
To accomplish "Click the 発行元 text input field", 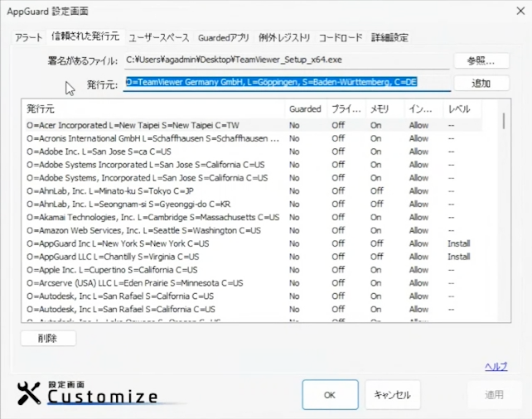I will [288, 83].
